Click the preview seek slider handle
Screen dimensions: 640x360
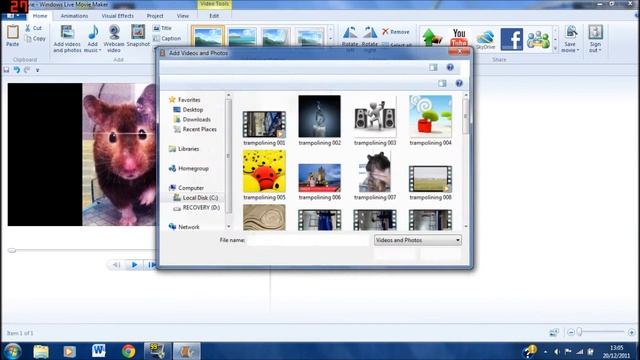pos(11,250)
